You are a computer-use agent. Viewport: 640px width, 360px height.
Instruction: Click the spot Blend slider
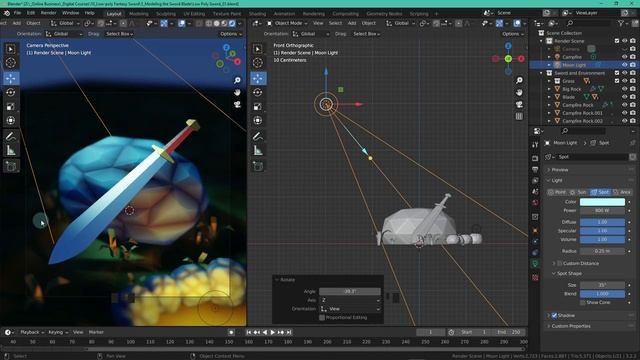click(x=602, y=293)
